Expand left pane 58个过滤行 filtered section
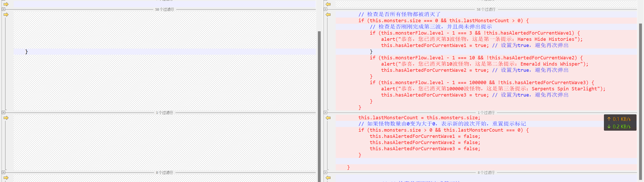Image resolution: width=644 pixels, height=182 pixels. pyautogui.click(x=3, y=9)
